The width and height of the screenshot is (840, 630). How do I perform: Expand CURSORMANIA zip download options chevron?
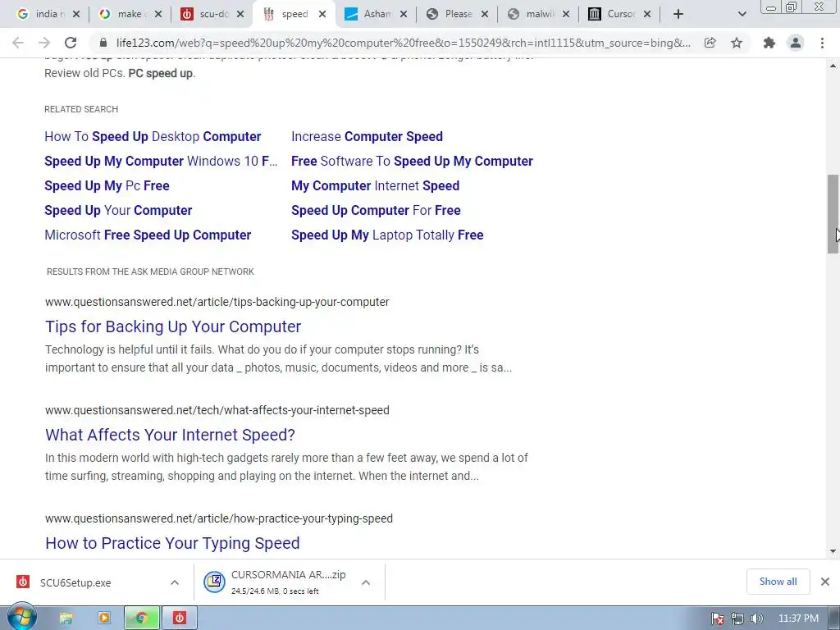[366, 582]
